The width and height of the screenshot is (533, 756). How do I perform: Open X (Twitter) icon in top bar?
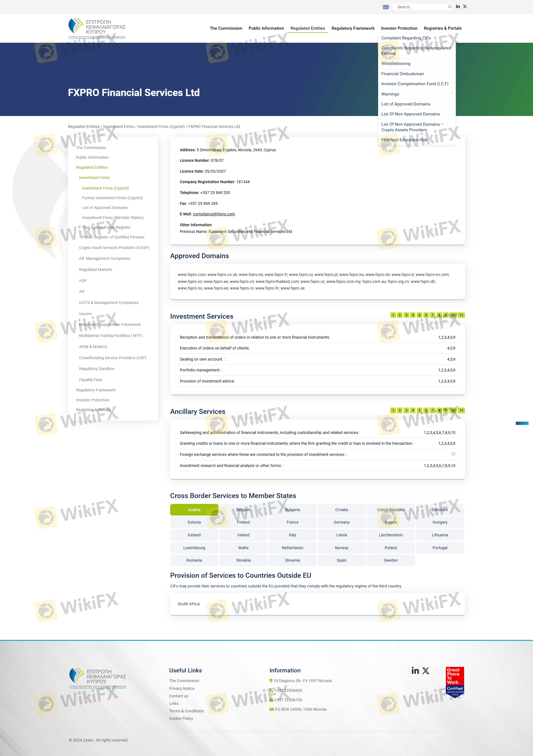pyautogui.click(x=465, y=7)
